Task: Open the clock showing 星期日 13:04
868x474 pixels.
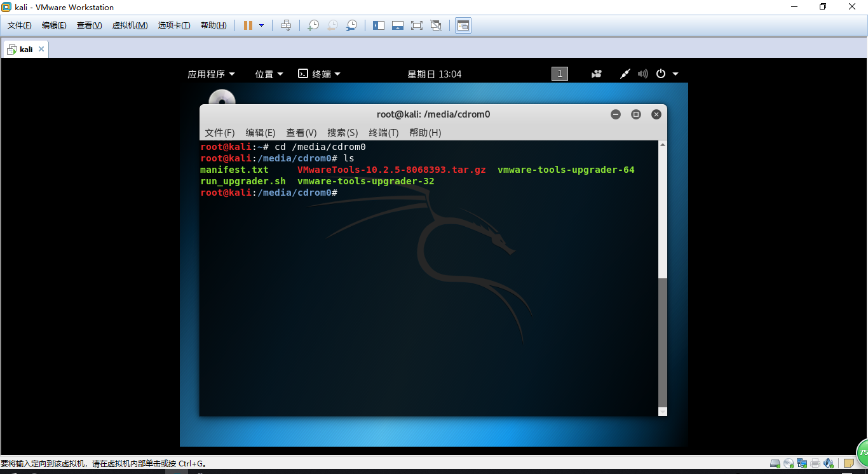Action: point(435,74)
